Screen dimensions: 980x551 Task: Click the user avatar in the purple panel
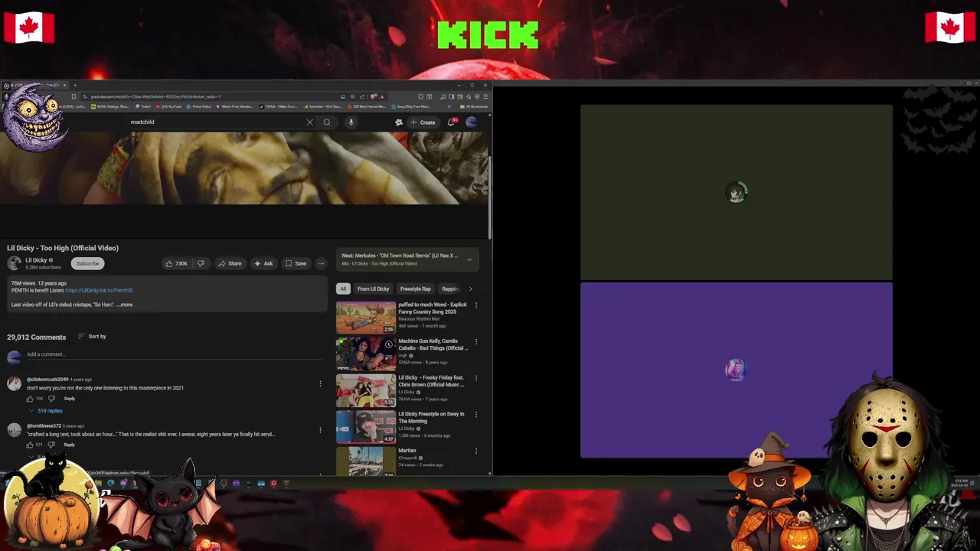click(x=735, y=370)
